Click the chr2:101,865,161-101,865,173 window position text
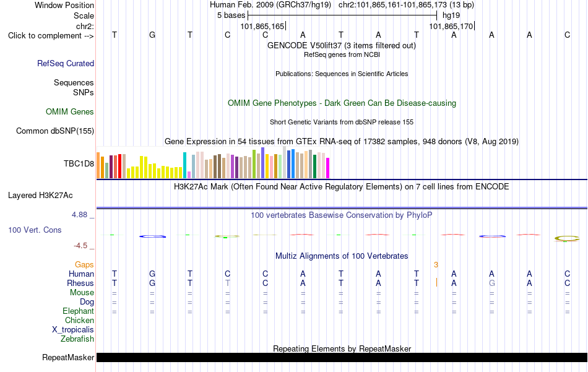 point(406,5)
